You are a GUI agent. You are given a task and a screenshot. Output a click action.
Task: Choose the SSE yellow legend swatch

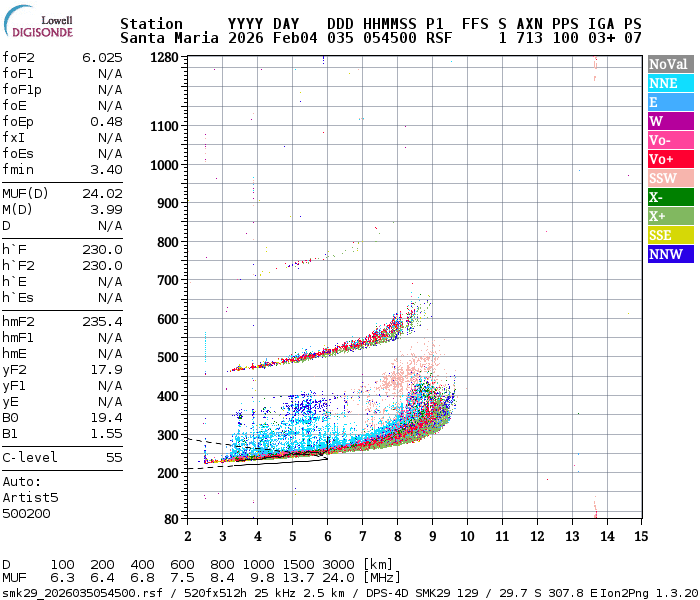(670, 235)
